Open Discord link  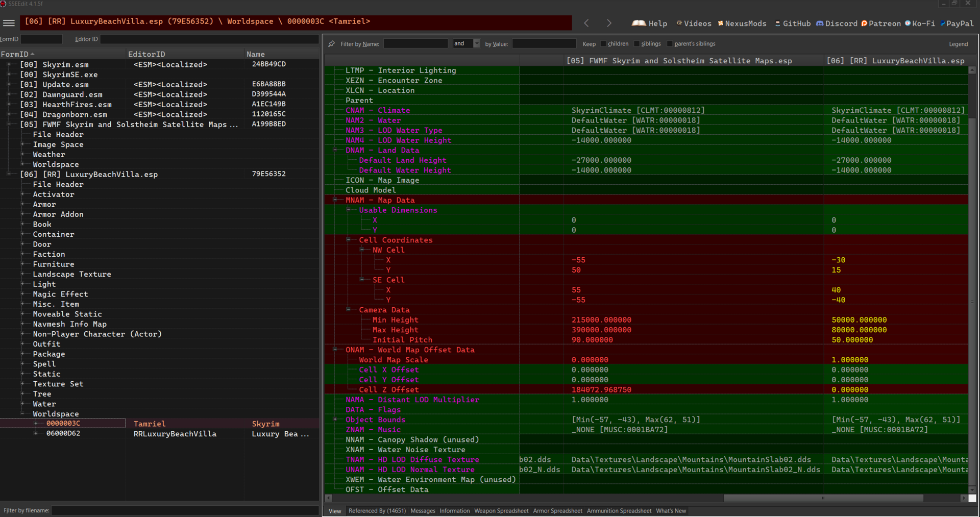coord(837,23)
